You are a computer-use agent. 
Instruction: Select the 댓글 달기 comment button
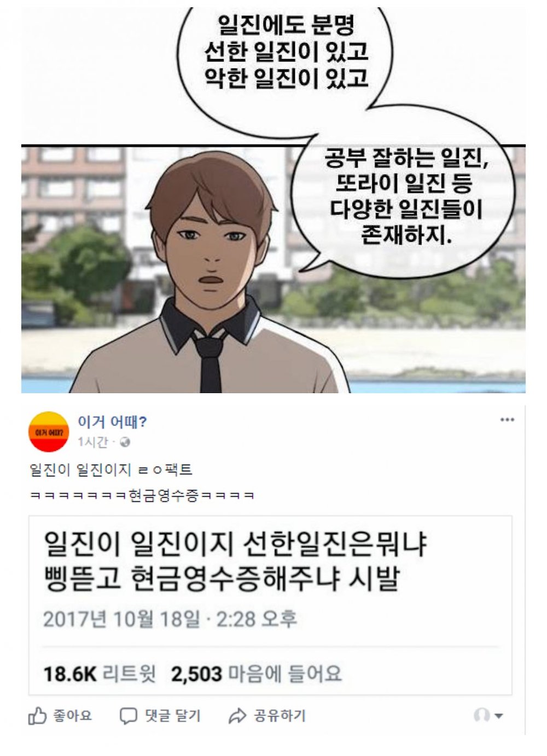pos(161,715)
